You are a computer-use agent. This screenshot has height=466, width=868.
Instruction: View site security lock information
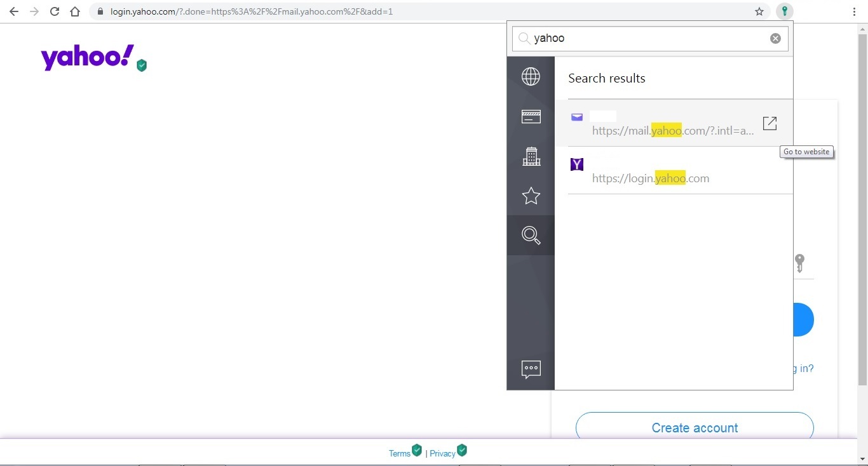click(x=100, y=11)
